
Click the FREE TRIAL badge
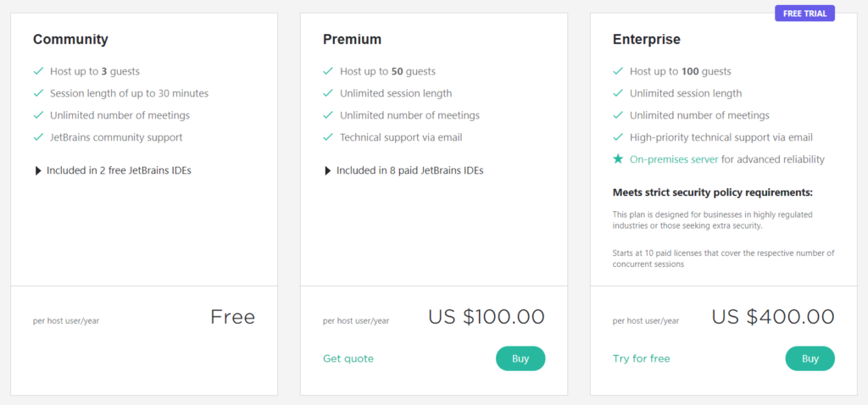point(805,14)
